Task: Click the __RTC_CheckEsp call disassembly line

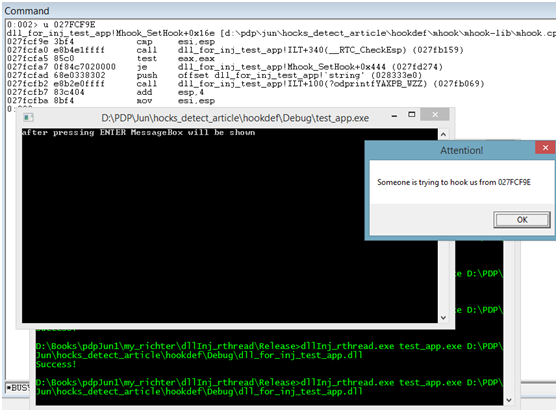Action: tap(235, 50)
